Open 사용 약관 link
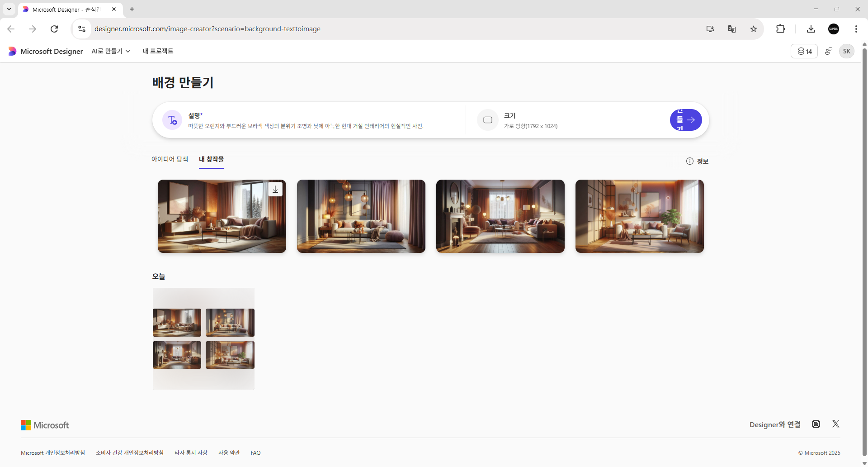This screenshot has width=868, height=467. tap(229, 453)
